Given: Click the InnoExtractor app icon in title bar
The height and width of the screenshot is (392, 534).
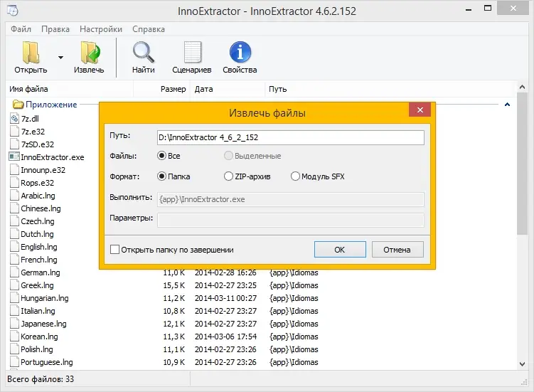Looking at the screenshot, I should pyautogui.click(x=13, y=11).
